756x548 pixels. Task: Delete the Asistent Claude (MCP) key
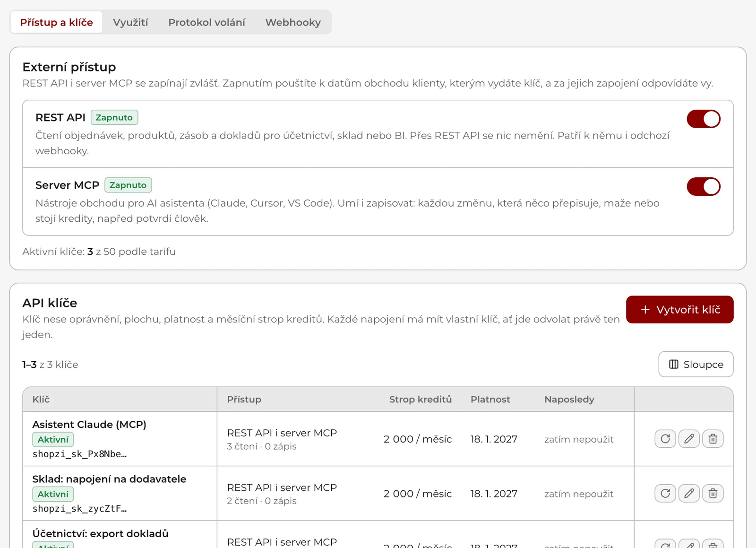click(713, 439)
